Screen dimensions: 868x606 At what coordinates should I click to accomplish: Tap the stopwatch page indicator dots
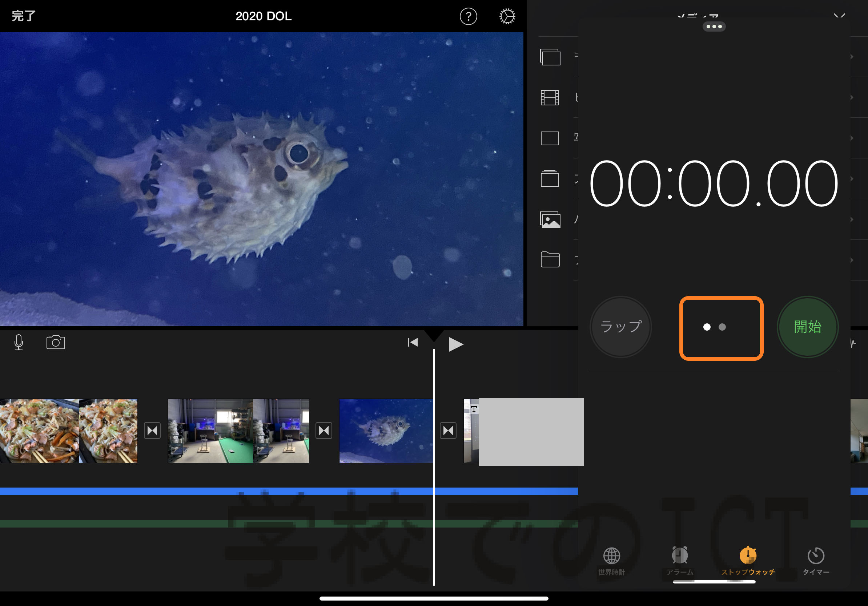tap(714, 327)
